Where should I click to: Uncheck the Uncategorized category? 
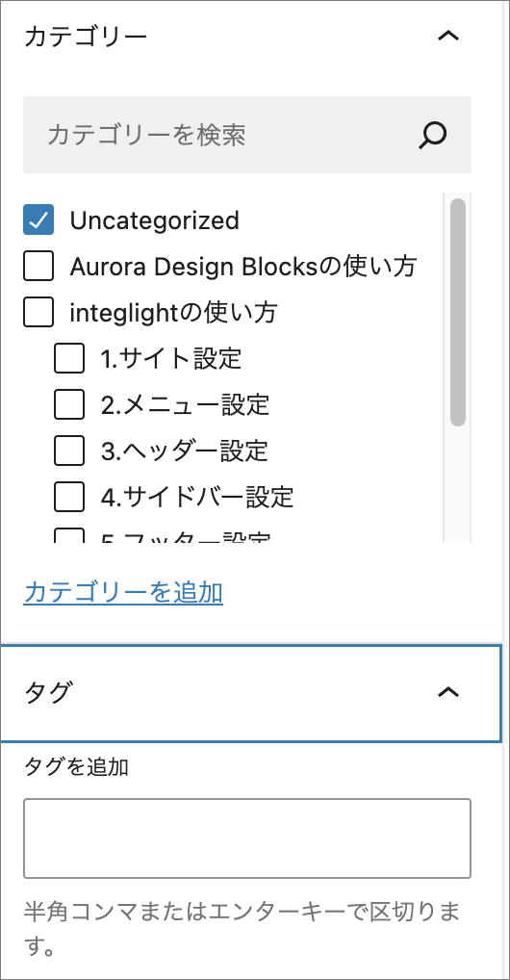coord(38,220)
